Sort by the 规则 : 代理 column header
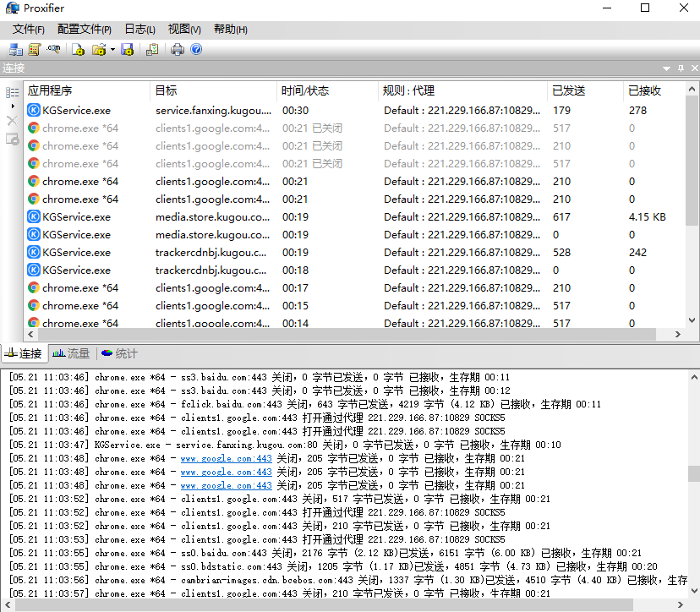 (x=462, y=90)
